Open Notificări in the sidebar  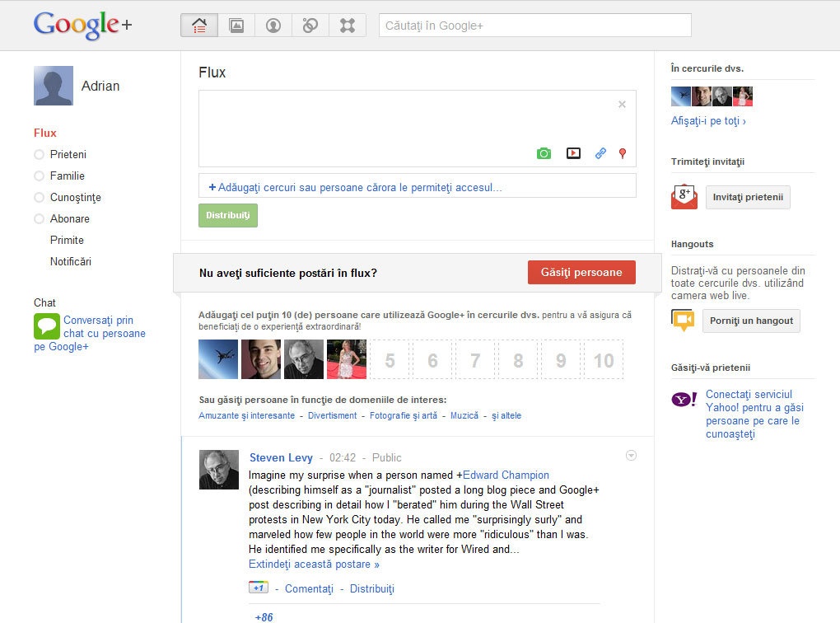click(71, 261)
